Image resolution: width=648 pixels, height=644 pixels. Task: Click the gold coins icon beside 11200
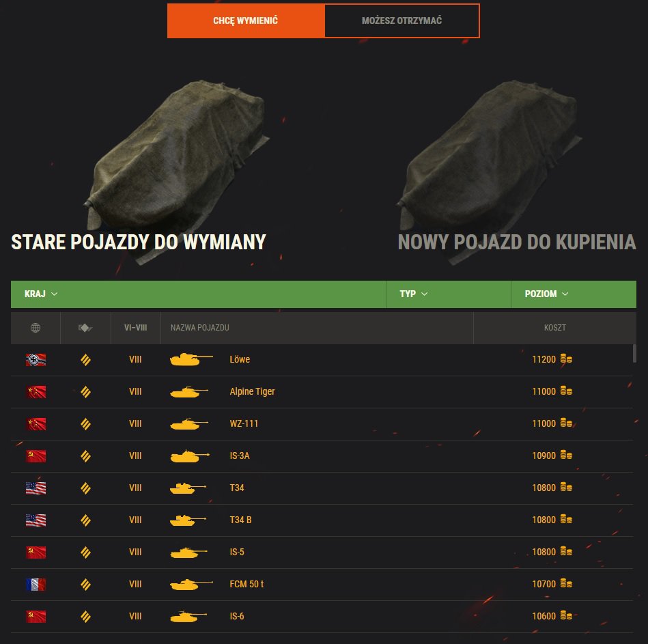pos(566,359)
